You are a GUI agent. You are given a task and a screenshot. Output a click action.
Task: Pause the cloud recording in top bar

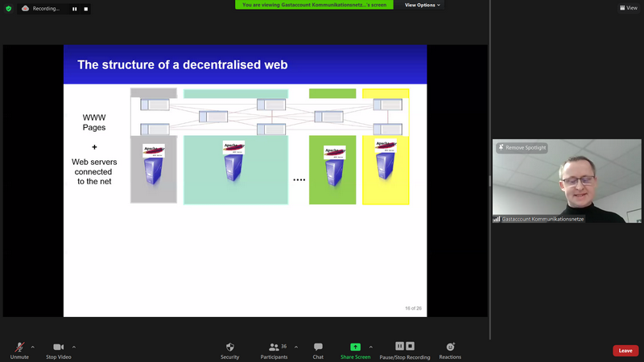74,9
